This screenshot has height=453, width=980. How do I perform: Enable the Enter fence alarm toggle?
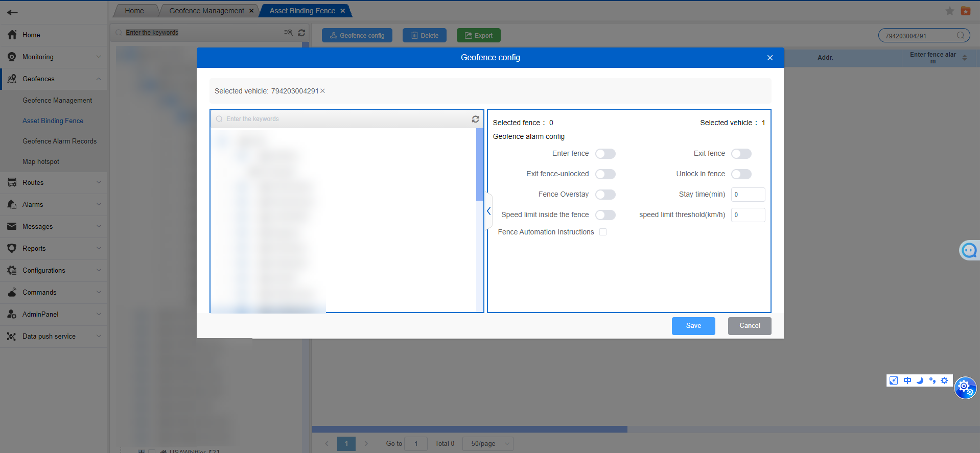(605, 154)
